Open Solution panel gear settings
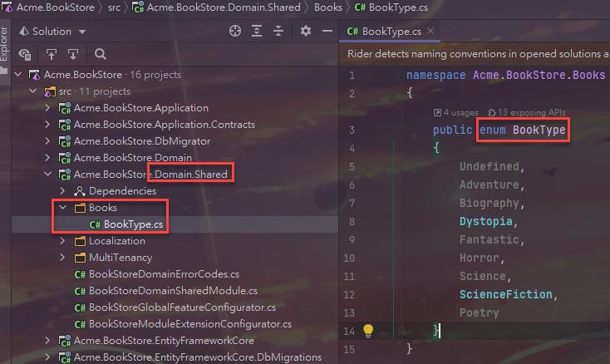The width and height of the screenshot is (610, 364). pyautogui.click(x=305, y=31)
